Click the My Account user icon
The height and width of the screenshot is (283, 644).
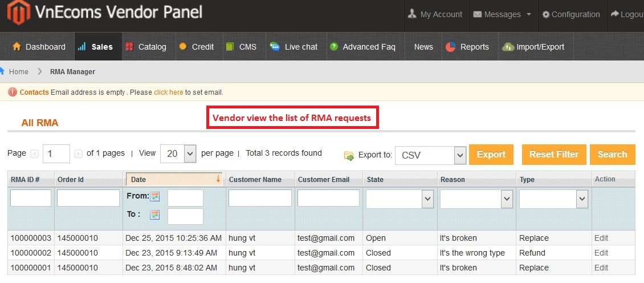coord(412,14)
